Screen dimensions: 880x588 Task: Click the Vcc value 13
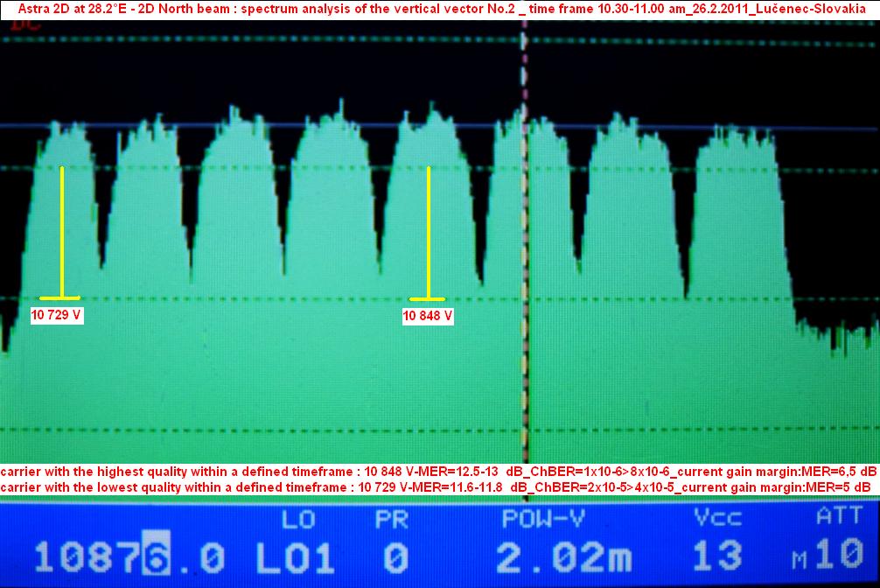coord(717,556)
